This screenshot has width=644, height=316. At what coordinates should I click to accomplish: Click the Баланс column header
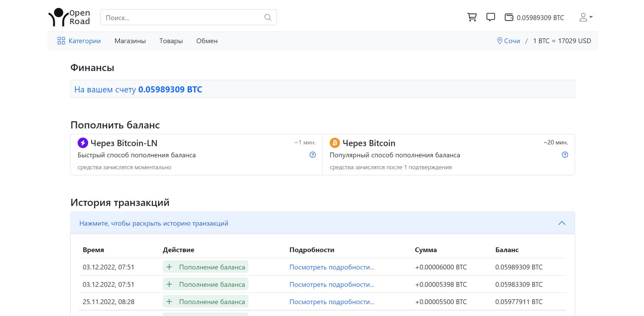tap(507, 250)
